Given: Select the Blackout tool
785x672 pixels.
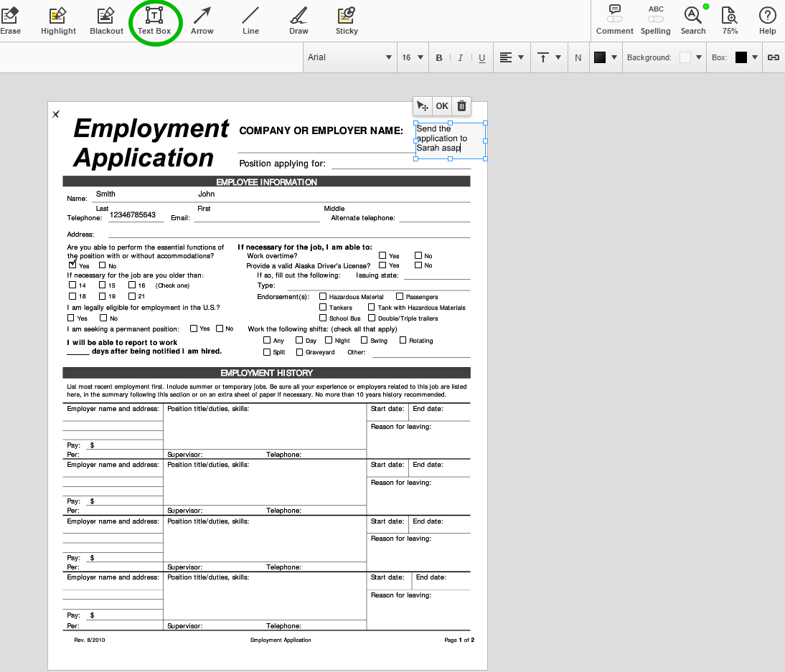Looking at the screenshot, I should [106, 21].
